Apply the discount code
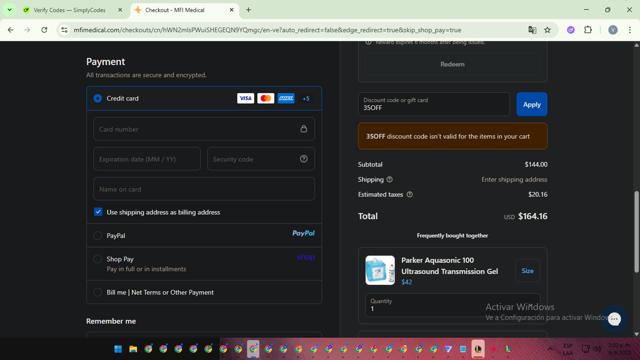 tap(531, 104)
